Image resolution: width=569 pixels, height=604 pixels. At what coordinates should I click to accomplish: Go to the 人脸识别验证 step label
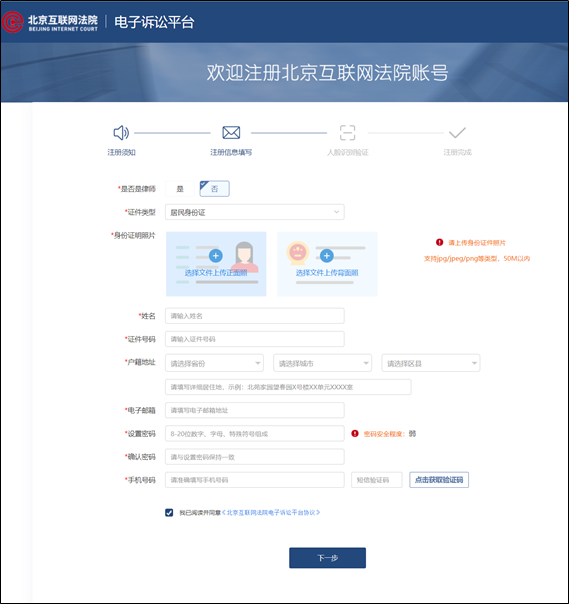[x=347, y=153]
